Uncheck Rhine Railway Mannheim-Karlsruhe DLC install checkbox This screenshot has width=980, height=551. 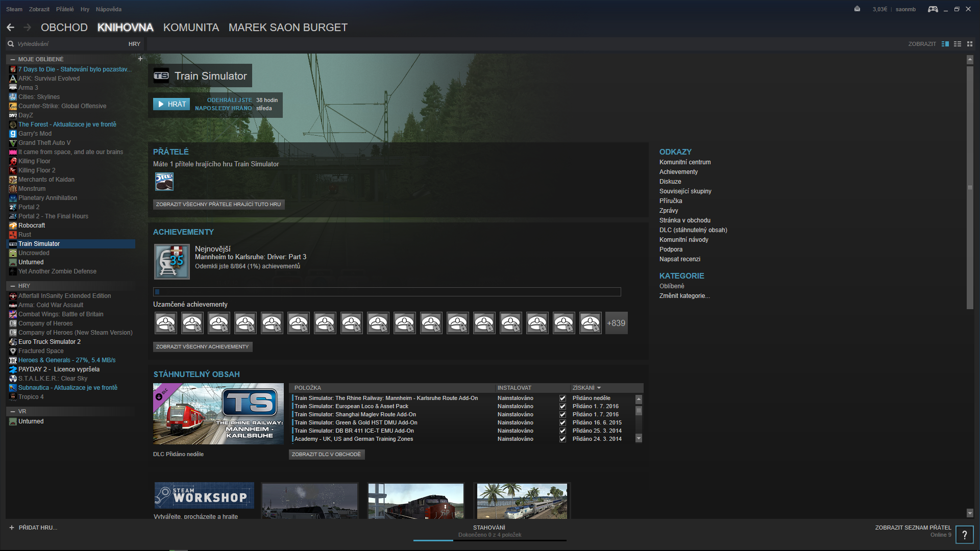coord(562,398)
